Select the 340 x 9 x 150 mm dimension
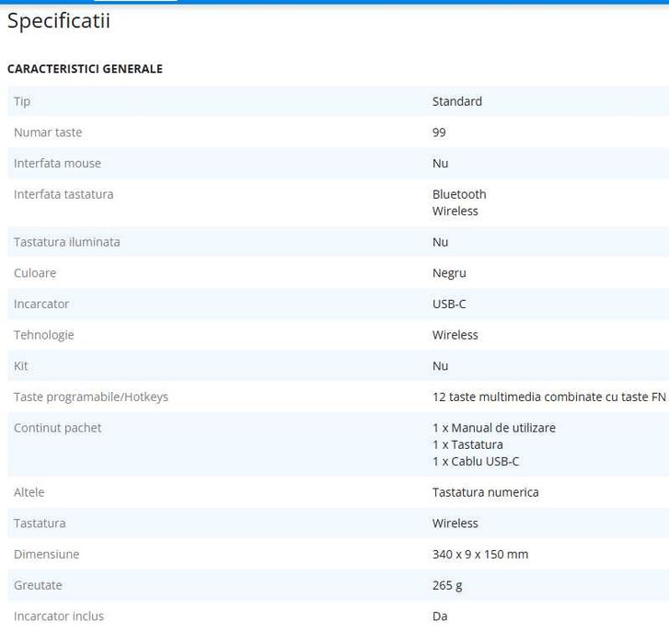The height and width of the screenshot is (644, 669). point(479,555)
